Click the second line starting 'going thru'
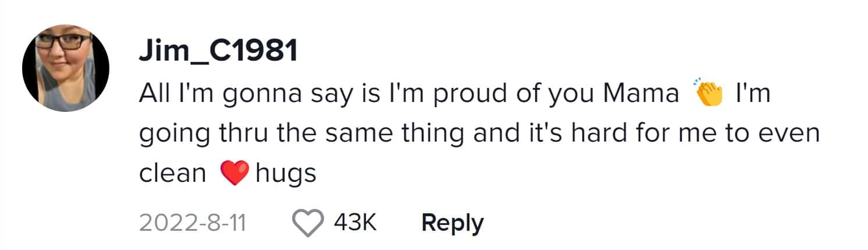Image resolution: width=868 pixels, height=250 pixels. click(x=477, y=134)
